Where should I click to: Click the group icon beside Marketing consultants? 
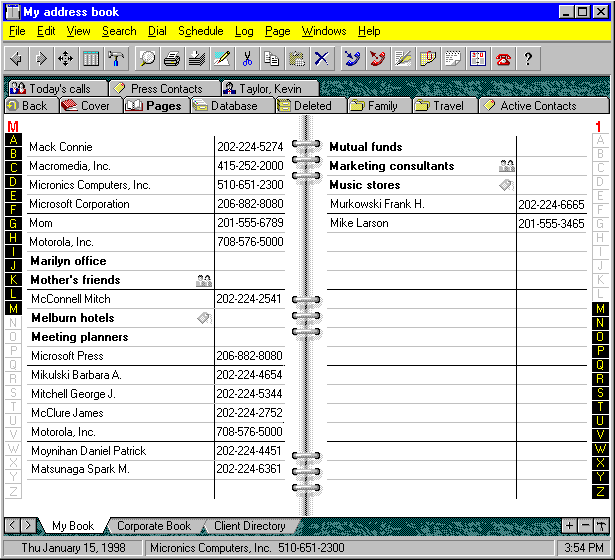(x=506, y=166)
